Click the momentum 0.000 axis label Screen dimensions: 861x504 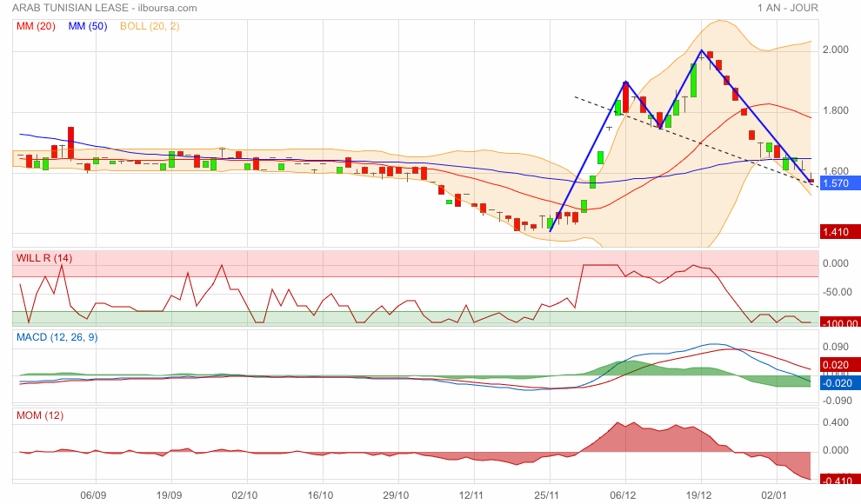(835, 450)
